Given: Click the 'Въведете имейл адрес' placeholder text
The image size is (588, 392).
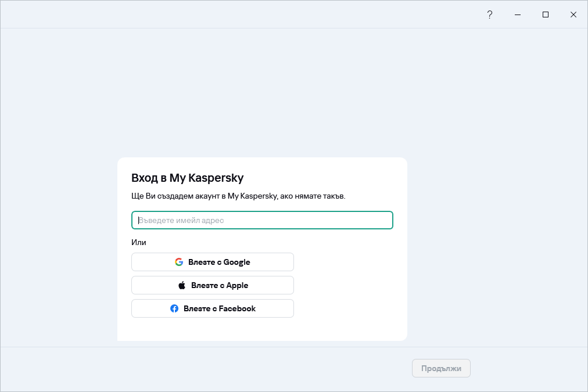Looking at the screenshot, I should point(181,221).
